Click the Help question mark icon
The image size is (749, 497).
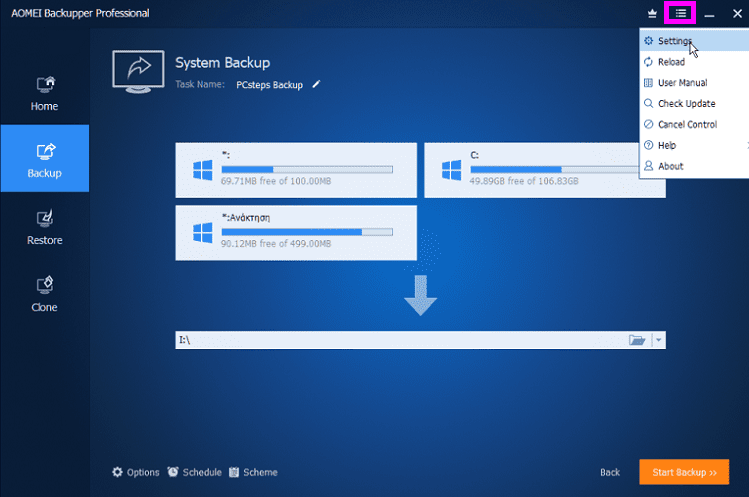click(x=648, y=145)
